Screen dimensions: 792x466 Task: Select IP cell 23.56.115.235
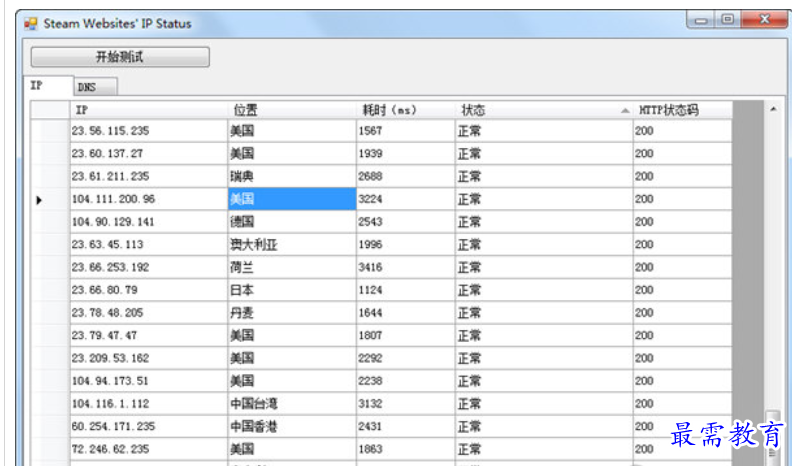point(148,131)
